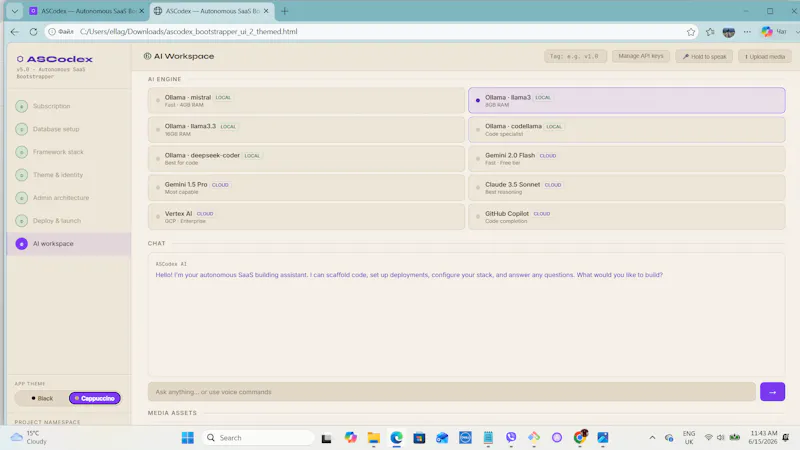The width and height of the screenshot is (800, 450).
Task: Open the ENG UK language switcher
Action: [689, 438]
